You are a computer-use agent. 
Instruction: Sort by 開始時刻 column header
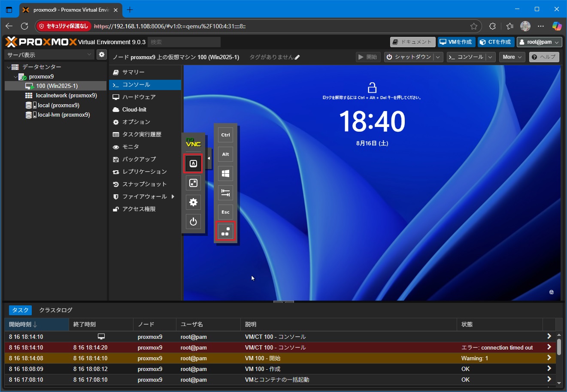point(36,324)
